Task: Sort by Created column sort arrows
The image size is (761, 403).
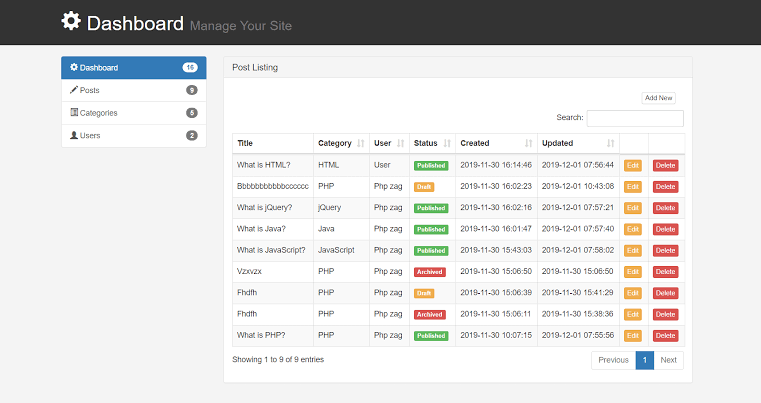Action: [529, 143]
